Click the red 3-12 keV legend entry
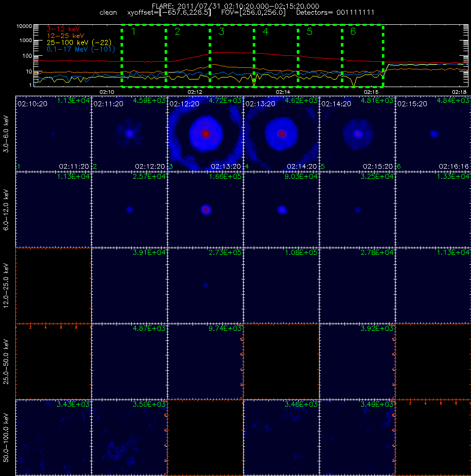 coord(63,29)
